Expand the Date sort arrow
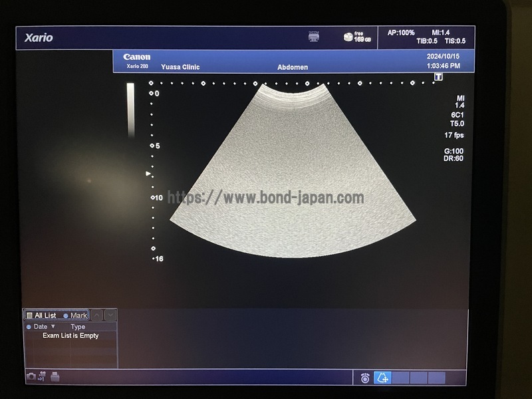The height and width of the screenshot is (399, 532). 53,327
